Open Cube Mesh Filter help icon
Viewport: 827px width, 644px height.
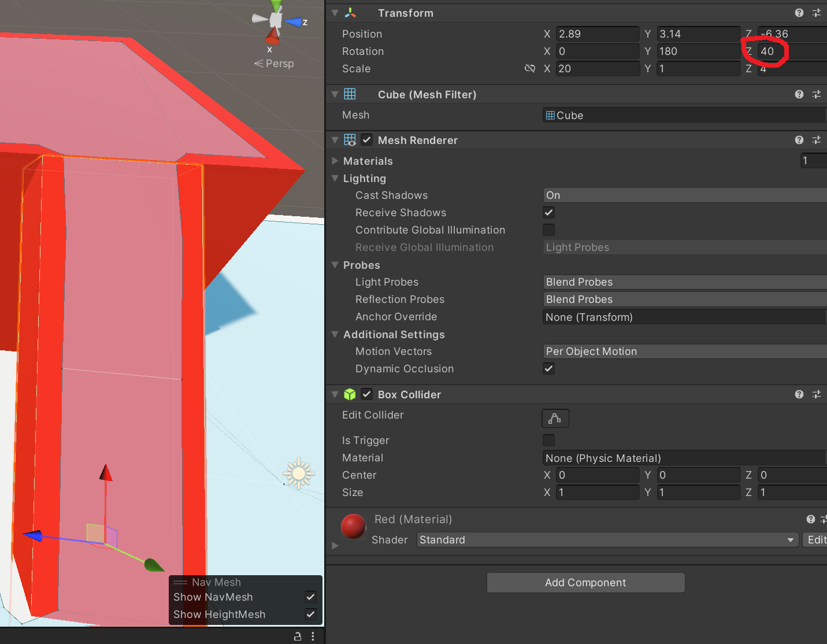tap(799, 94)
